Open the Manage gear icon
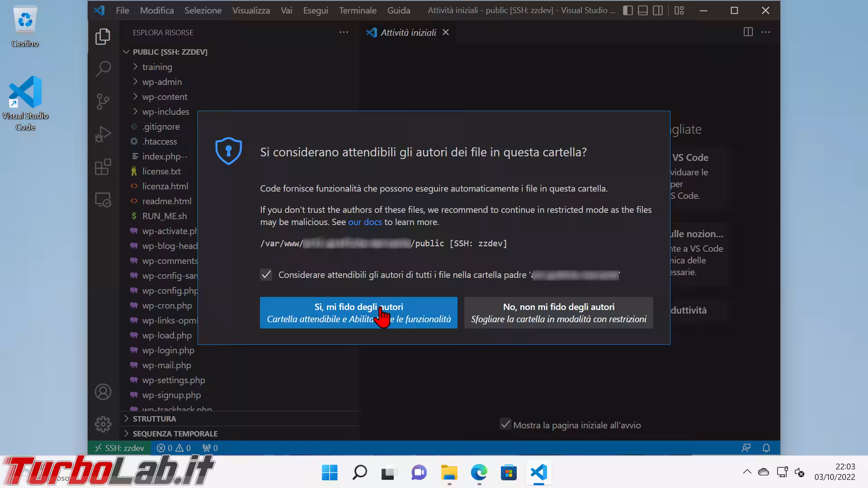Image resolution: width=868 pixels, height=488 pixels. tap(103, 424)
